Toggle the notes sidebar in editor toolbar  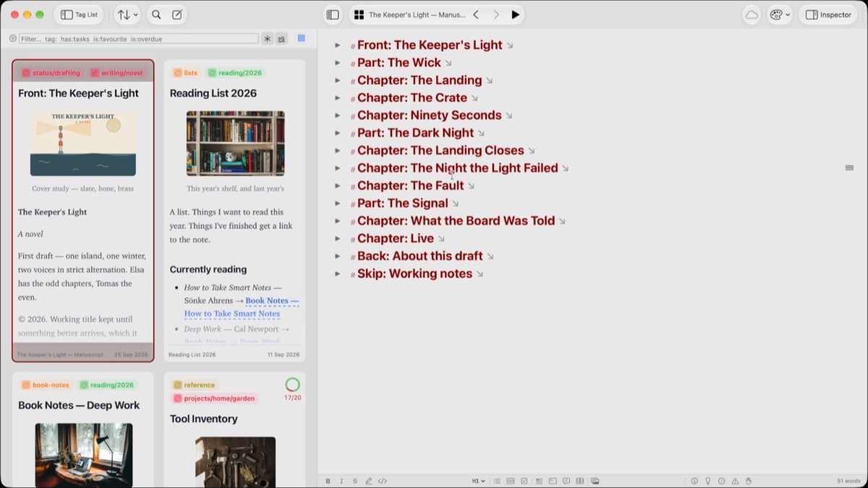333,14
